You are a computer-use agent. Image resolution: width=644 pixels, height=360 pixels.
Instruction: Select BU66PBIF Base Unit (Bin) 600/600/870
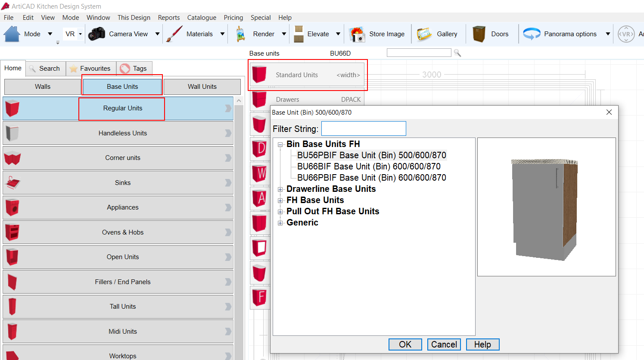(372, 178)
